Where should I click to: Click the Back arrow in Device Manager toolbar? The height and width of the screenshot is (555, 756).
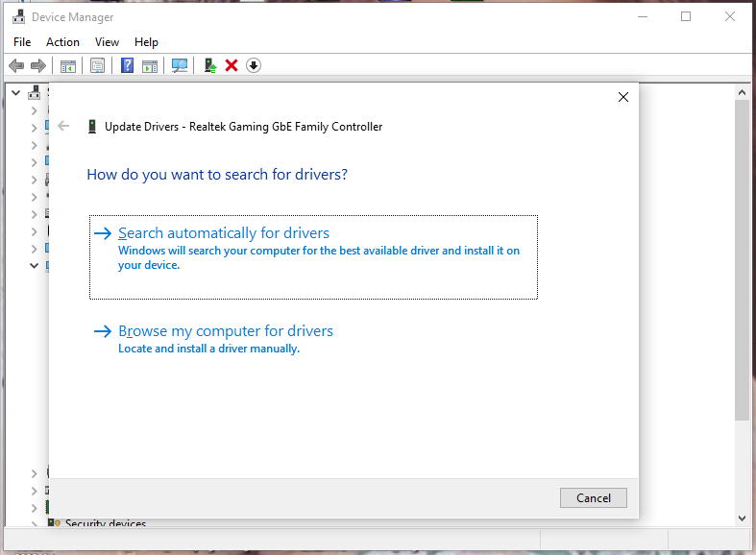point(16,65)
